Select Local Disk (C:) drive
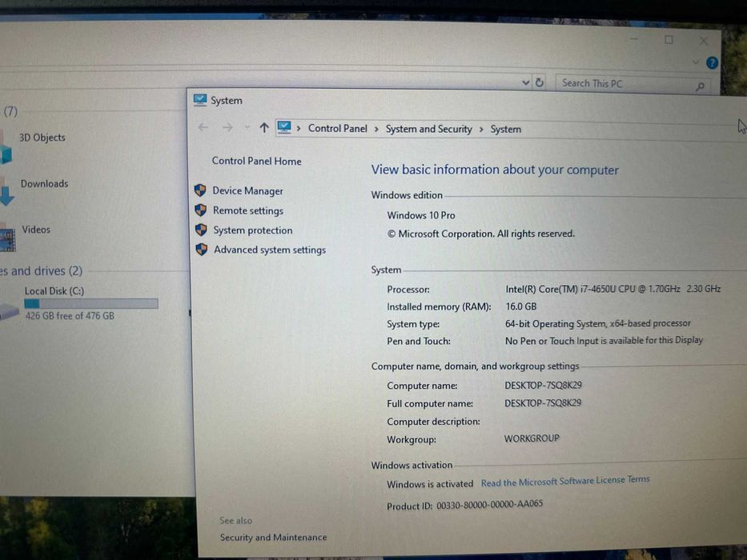 [54, 290]
